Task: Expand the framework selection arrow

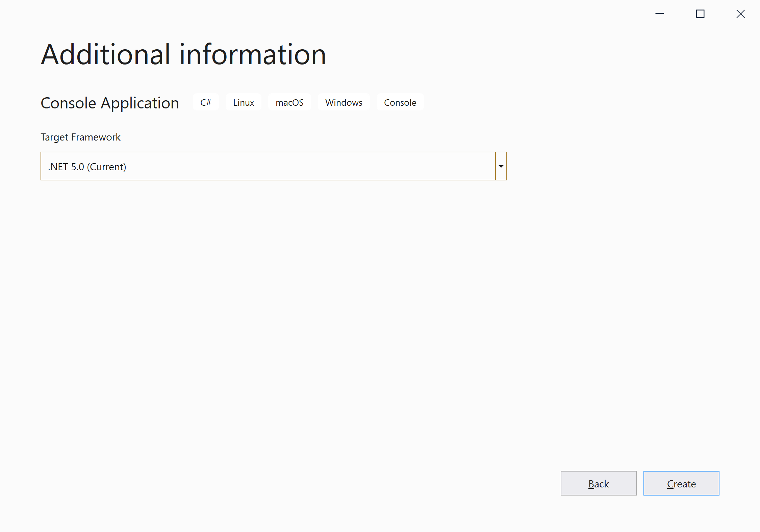Action: point(501,166)
